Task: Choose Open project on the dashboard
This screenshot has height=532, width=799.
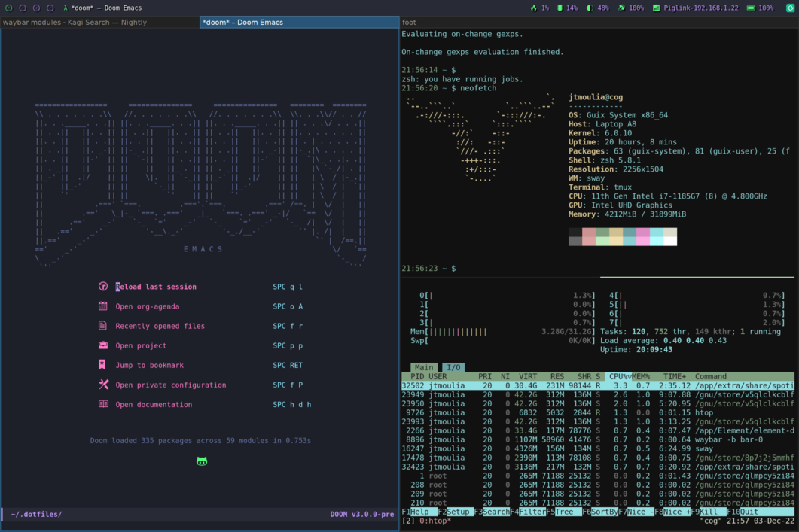Action: [x=141, y=345]
